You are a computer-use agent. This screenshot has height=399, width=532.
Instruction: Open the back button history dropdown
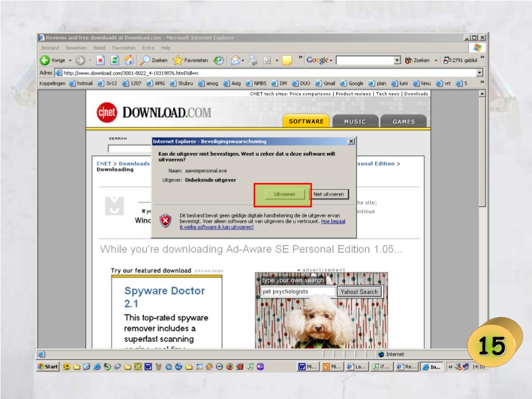[x=70, y=60]
